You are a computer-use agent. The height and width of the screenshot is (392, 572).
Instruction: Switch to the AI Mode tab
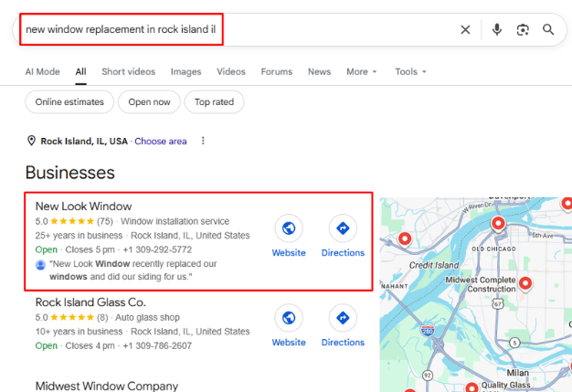point(42,72)
